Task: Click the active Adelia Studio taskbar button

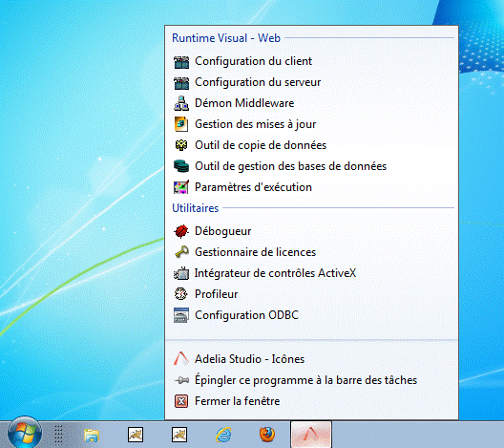Action: [x=311, y=435]
